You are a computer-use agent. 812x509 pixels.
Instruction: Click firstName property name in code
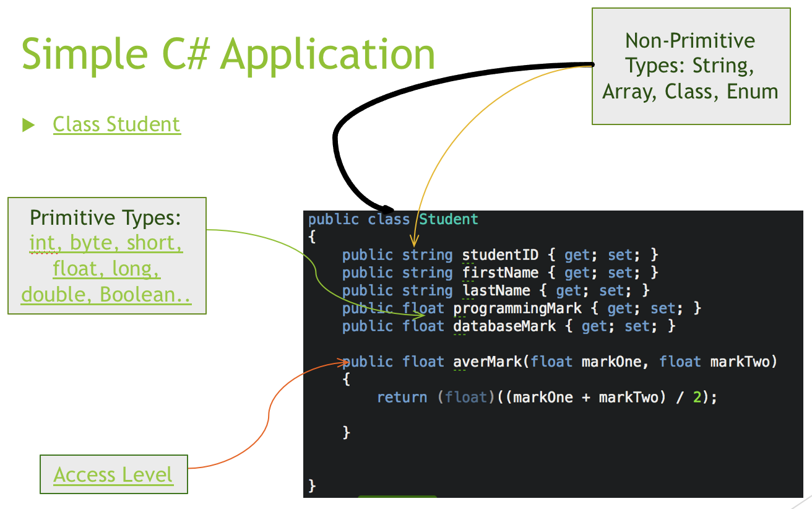coord(500,272)
